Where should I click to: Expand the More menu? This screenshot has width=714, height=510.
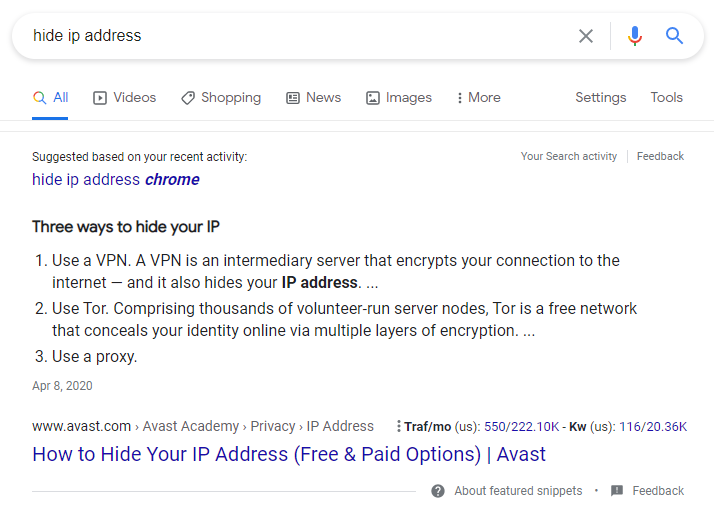[478, 98]
